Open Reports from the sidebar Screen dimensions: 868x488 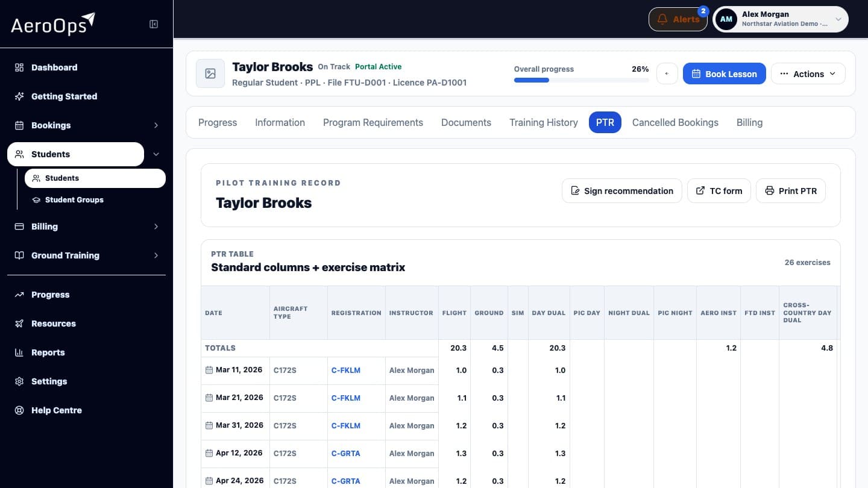86,352
